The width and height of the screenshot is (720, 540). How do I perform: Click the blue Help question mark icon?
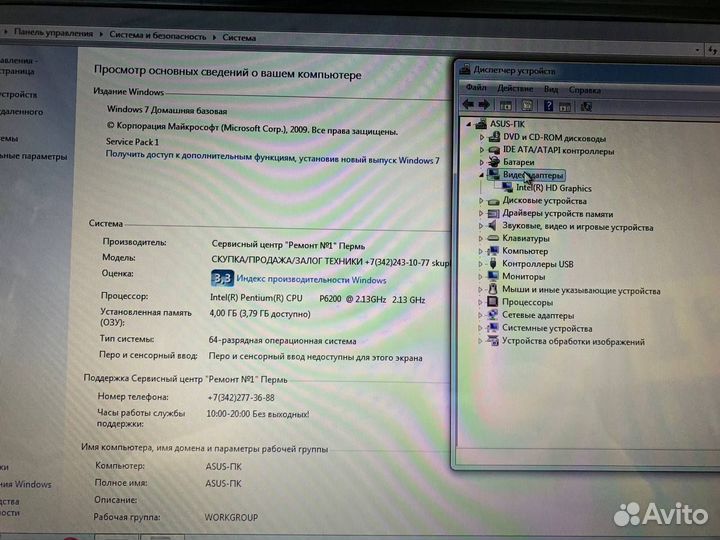tap(548, 106)
